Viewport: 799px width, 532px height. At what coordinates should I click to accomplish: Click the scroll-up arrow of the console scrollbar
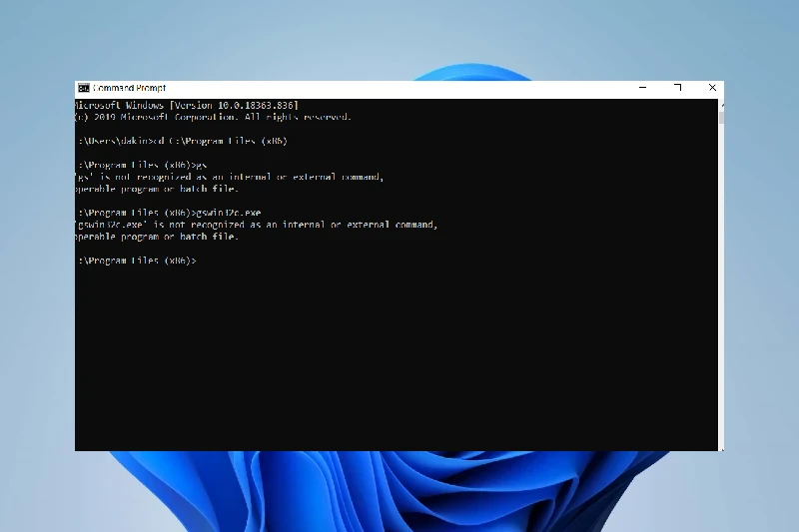tap(721, 105)
